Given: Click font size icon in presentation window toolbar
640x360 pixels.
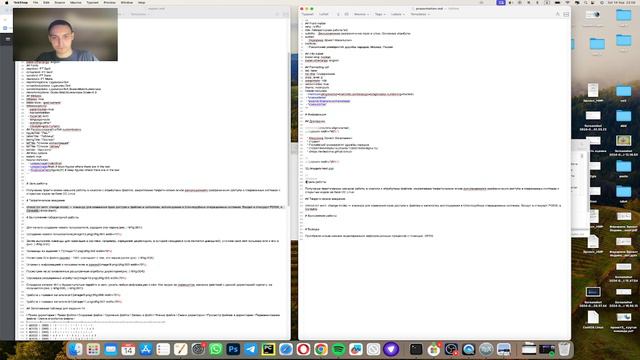Looking at the screenshot, I should (558, 14).
